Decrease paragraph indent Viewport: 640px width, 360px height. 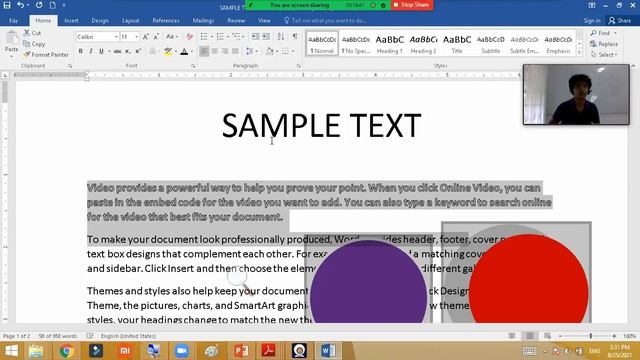[x=255, y=37]
